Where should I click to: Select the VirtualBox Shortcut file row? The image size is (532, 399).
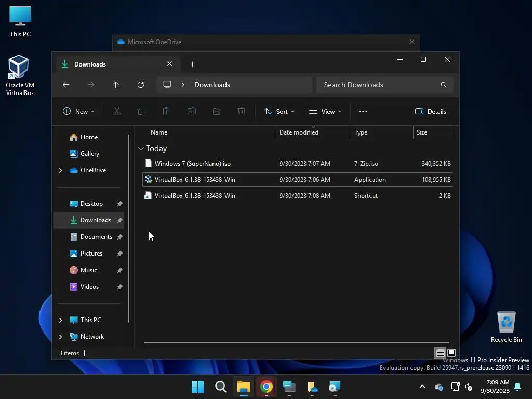[x=298, y=196]
